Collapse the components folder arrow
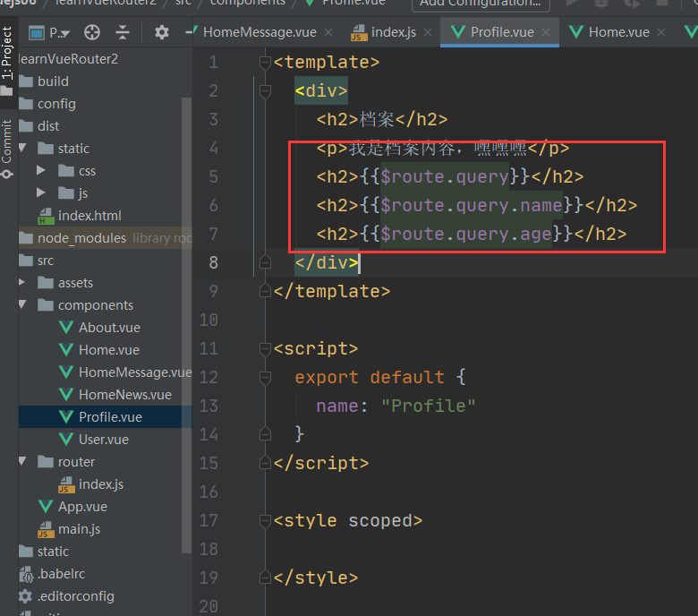 23,304
